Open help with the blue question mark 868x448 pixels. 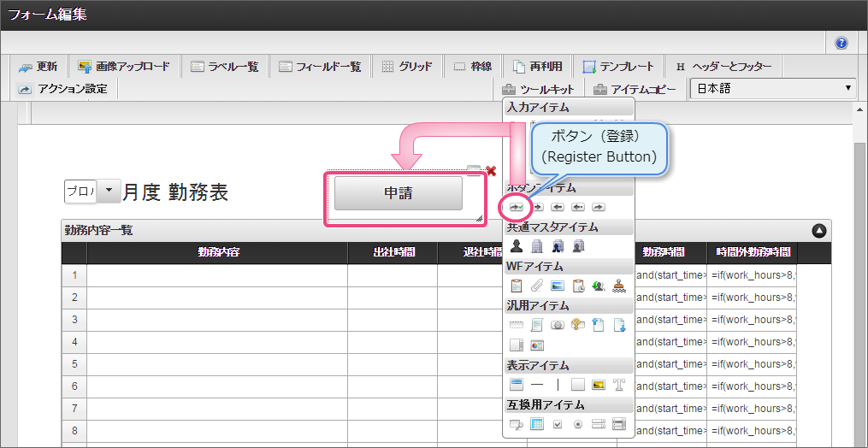pyautogui.click(x=841, y=44)
